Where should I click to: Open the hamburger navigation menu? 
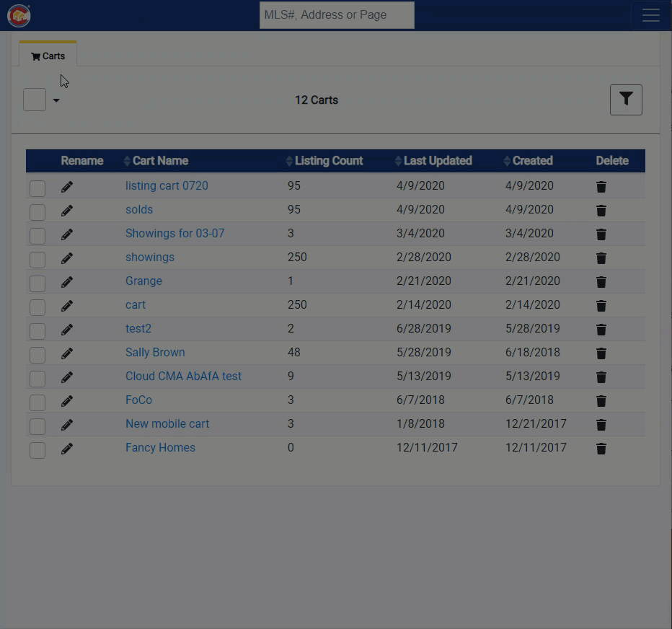[x=650, y=15]
